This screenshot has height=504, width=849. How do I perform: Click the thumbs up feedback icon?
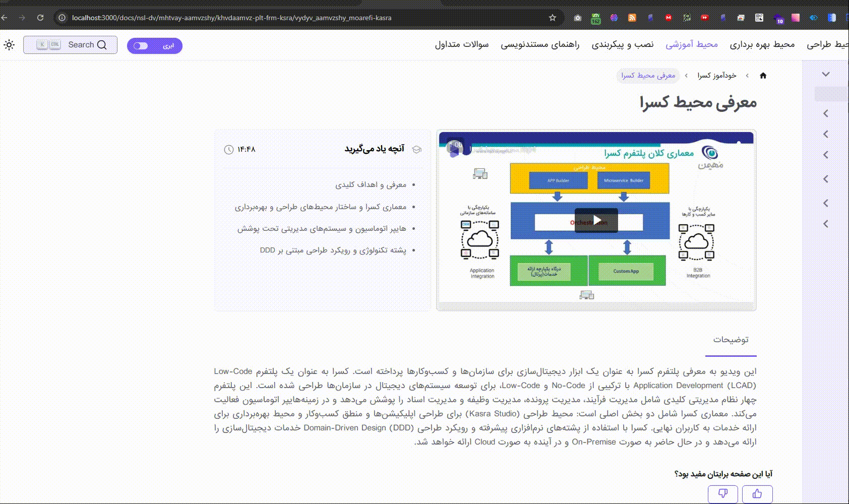point(757,494)
